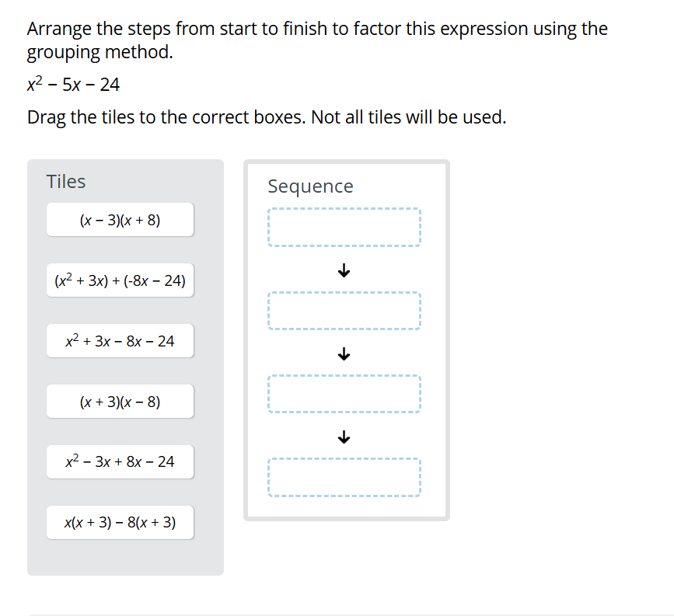Viewport: 674px width, 616px height.
Task: Click the second downward arrow icon
Action: pyautogui.click(x=343, y=353)
